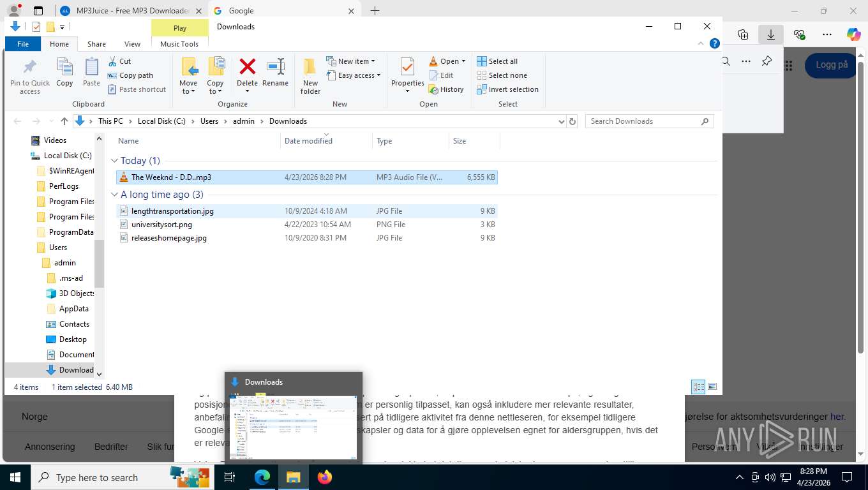
Task: Open the Move to menu
Action: pos(188,76)
